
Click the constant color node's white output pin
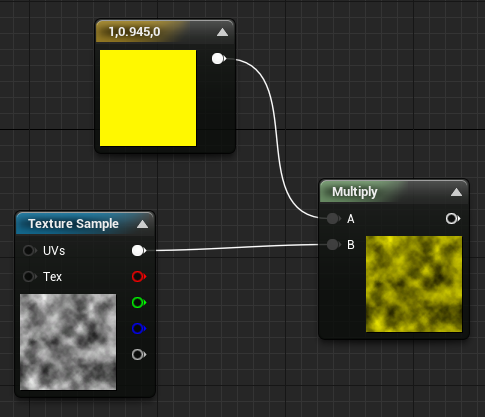[219, 59]
